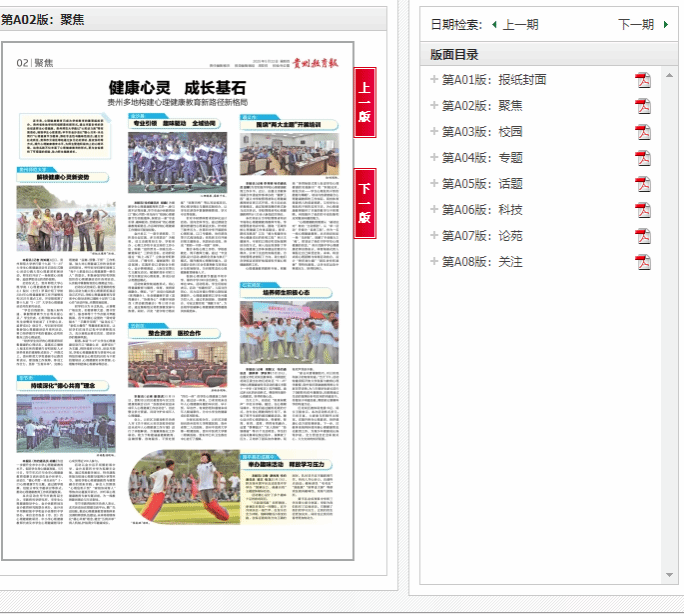
Task: Download PDF for 第A06版 科技
Action: (643, 210)
